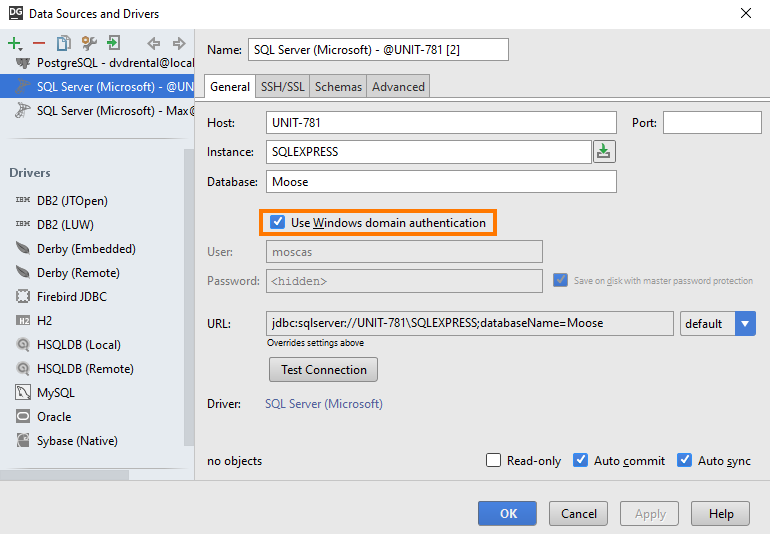Click the User field showing moscas
770x534 pixels.
point(404,252)
